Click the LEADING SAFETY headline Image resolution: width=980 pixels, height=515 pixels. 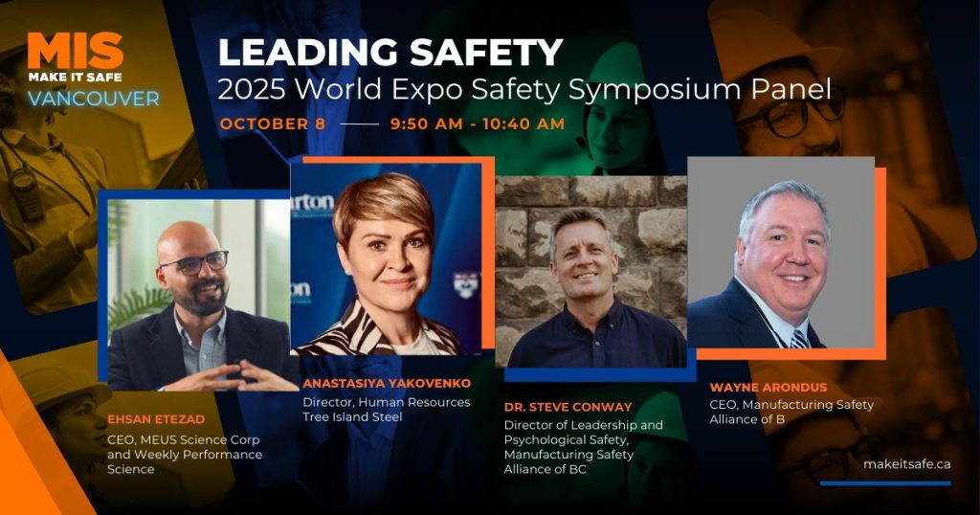(x=390, y=53)
